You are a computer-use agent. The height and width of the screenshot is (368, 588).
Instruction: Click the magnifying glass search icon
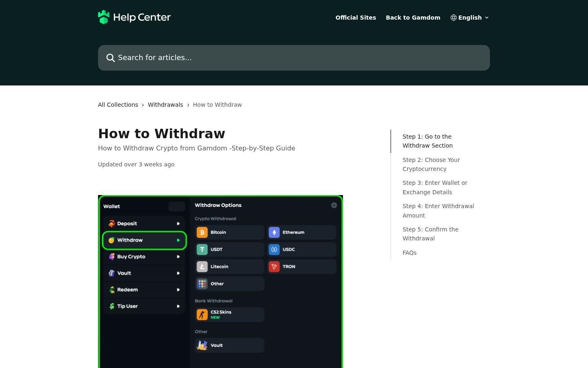(x=110, y=58)
